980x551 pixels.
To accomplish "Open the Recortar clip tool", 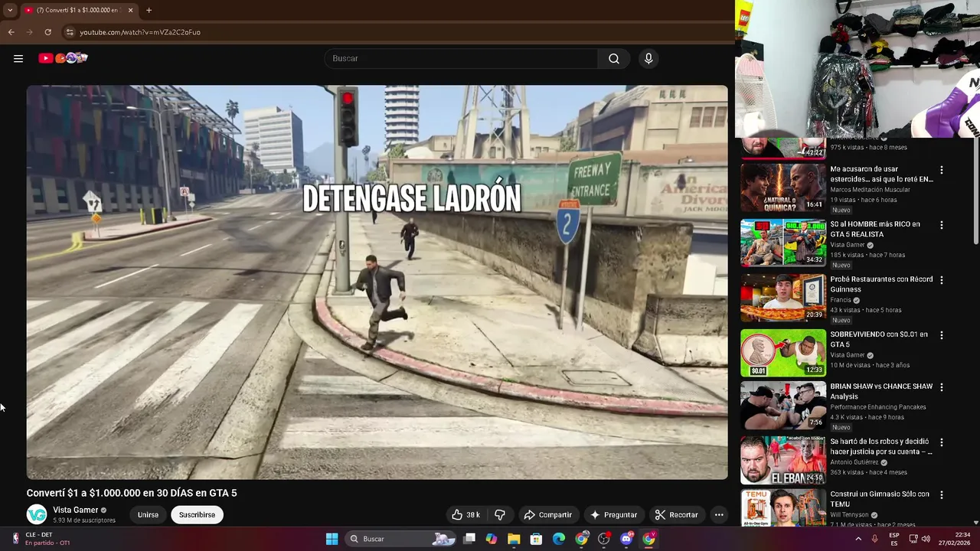I will 676,515.
